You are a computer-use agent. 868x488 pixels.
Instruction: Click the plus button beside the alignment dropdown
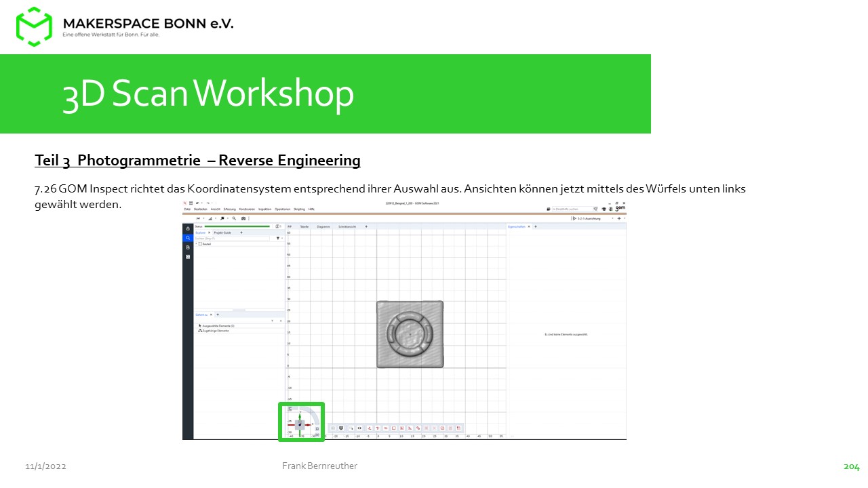[619, 218]
